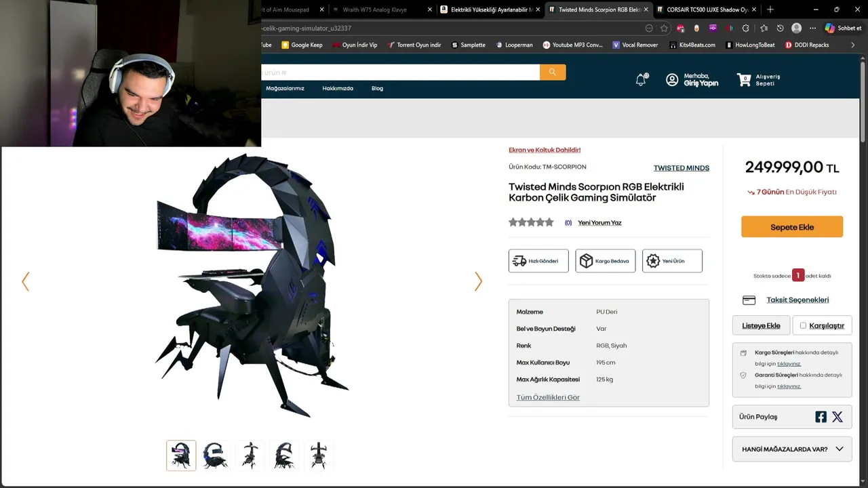
Task: Bookmark this page with star icon in address bar
Action: tap(664, 28)
